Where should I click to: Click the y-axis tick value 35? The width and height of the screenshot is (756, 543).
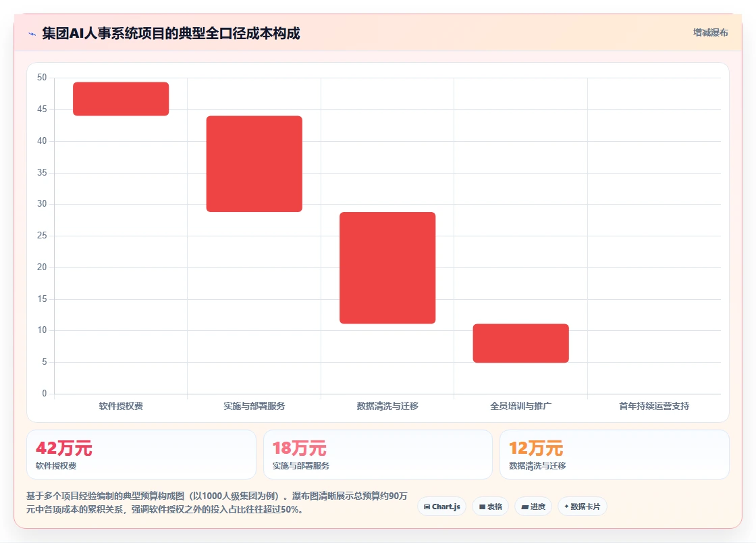42,173
